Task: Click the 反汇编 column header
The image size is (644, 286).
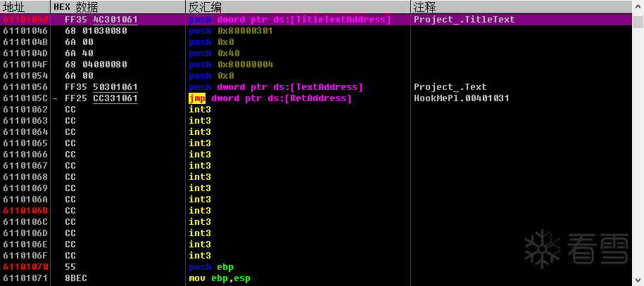Action: (298, 6)
